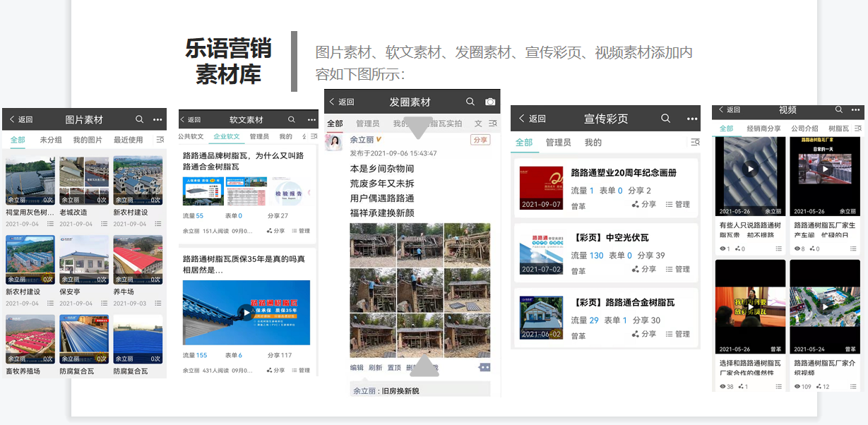868x425 pixels.
Task: Open the more options menu in 图片素材 header
Action: coord(157,119)
